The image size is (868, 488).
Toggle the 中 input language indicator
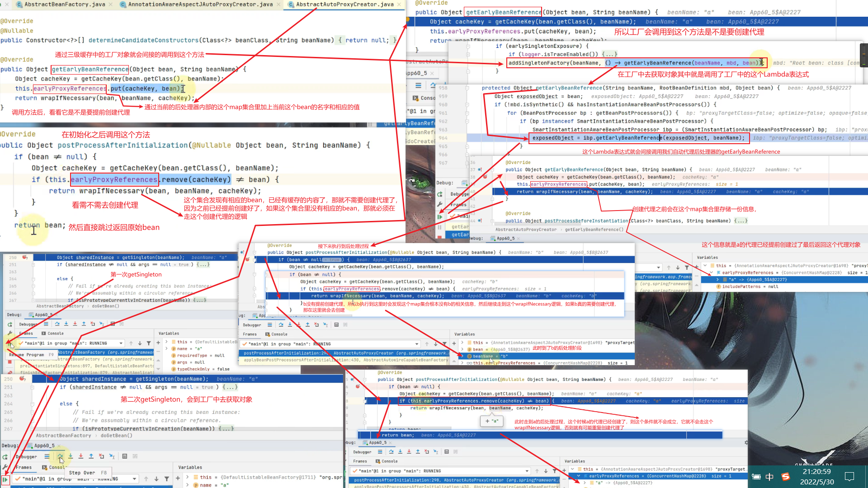pos(769,476)
